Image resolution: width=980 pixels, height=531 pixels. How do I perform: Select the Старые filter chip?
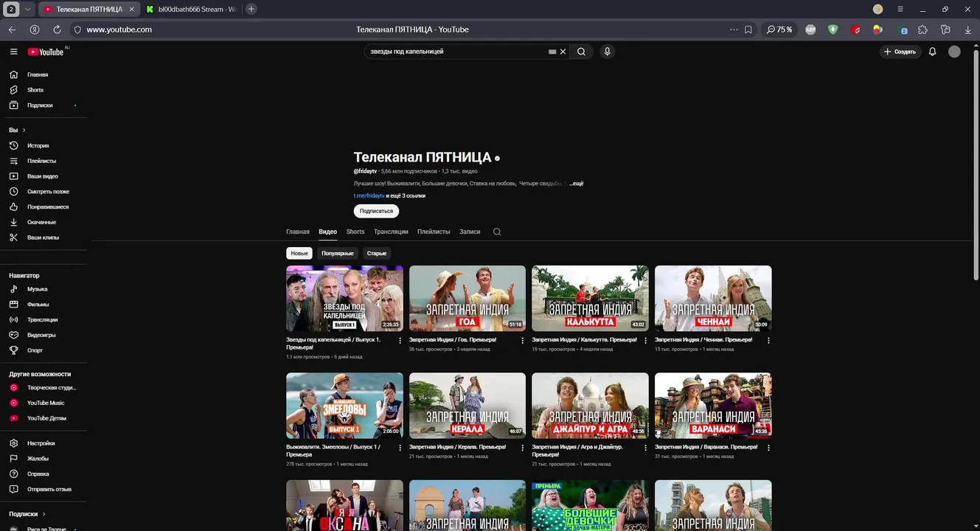pyautogui.click(x=377, y=253)
